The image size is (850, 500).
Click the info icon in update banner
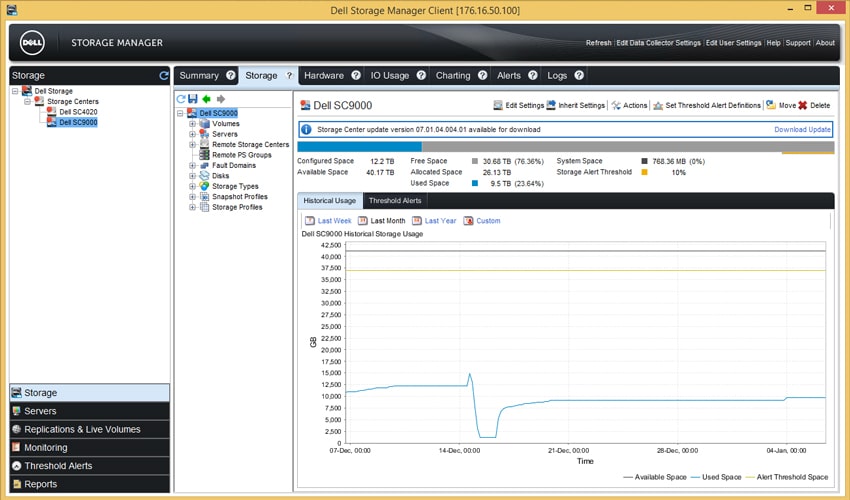click(306, 130)
